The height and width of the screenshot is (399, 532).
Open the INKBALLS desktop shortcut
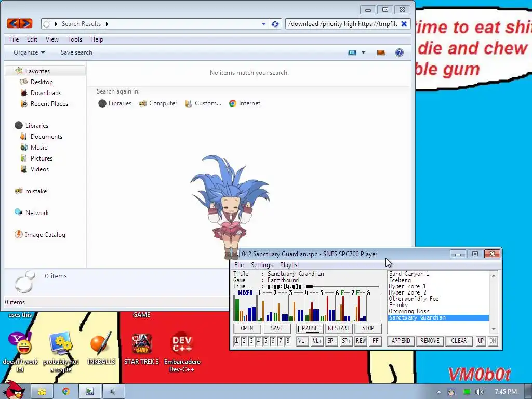(101, 348)
